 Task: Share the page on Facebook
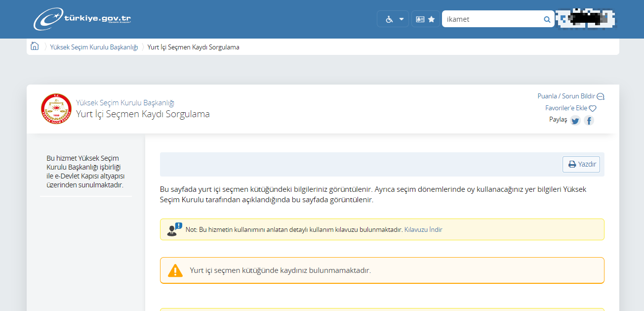[x=589, y=120]
